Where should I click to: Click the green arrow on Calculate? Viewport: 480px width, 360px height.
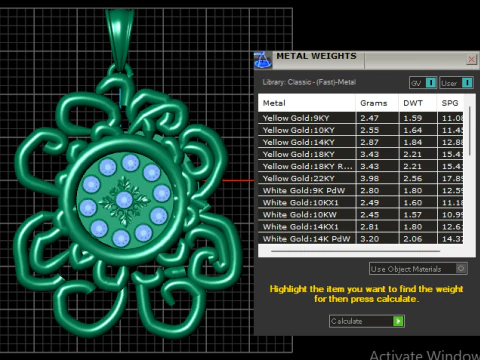pos(398,321)
